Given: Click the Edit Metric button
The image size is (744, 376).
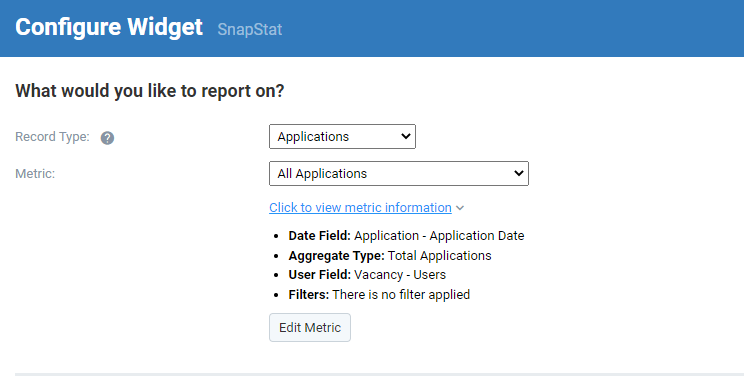Looking at the screenshot, I should (x=310, y=328).
